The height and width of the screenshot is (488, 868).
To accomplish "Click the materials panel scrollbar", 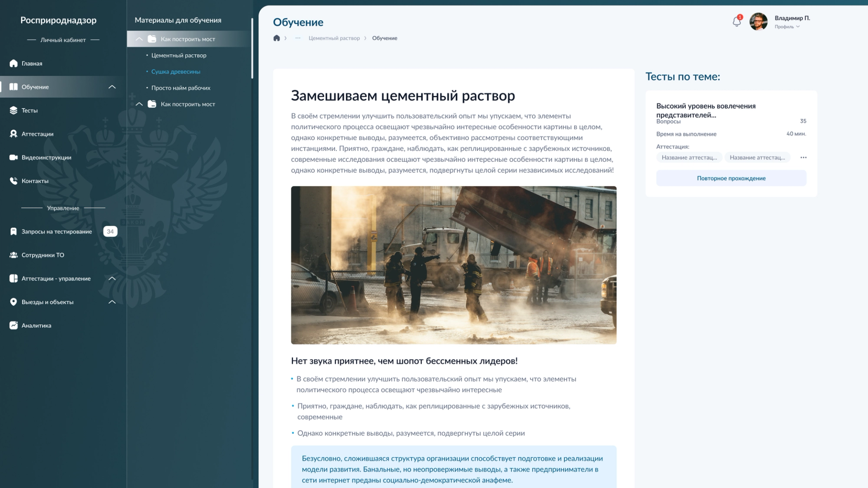I will [x=252, y=48].
